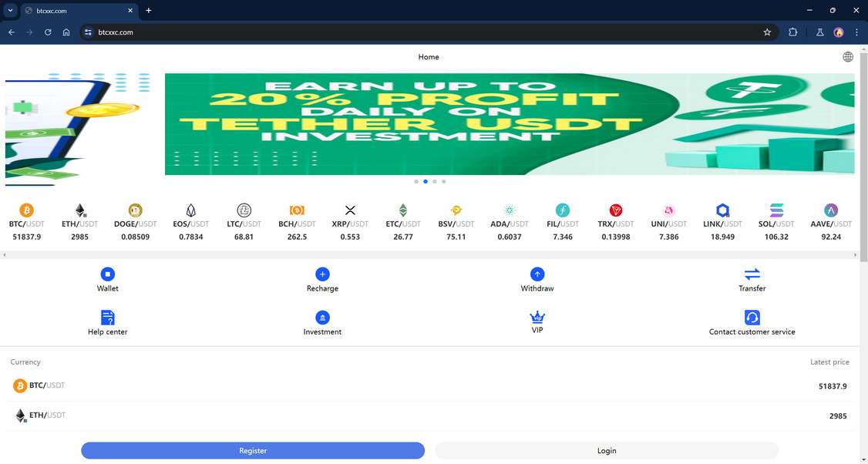Contact customer service
Image resolution: width=868 pixels, height=464 pixels.
(x=752, y=322)
